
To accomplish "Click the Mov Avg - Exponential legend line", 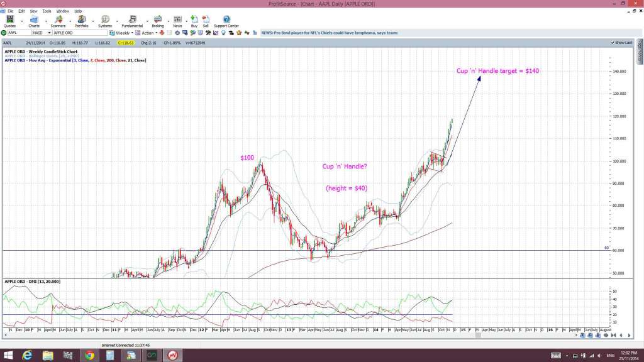I will (x=75, y=60).
